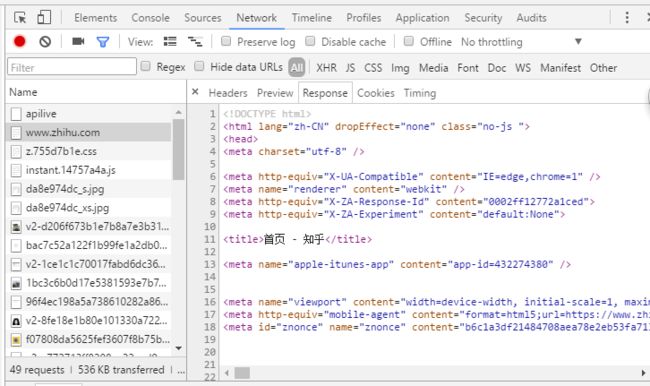Close the request details pane with X

[x=195, y=92]
